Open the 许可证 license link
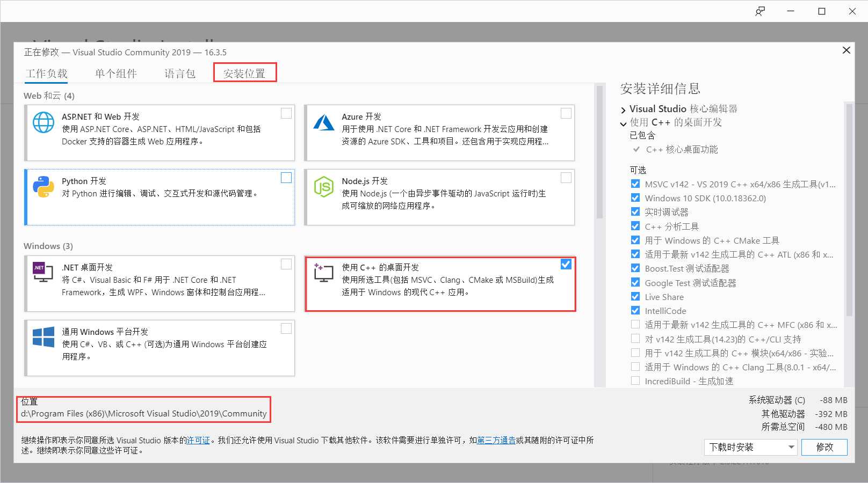The width and height of the screenshot is (868, 483). [x=198, y=440]
